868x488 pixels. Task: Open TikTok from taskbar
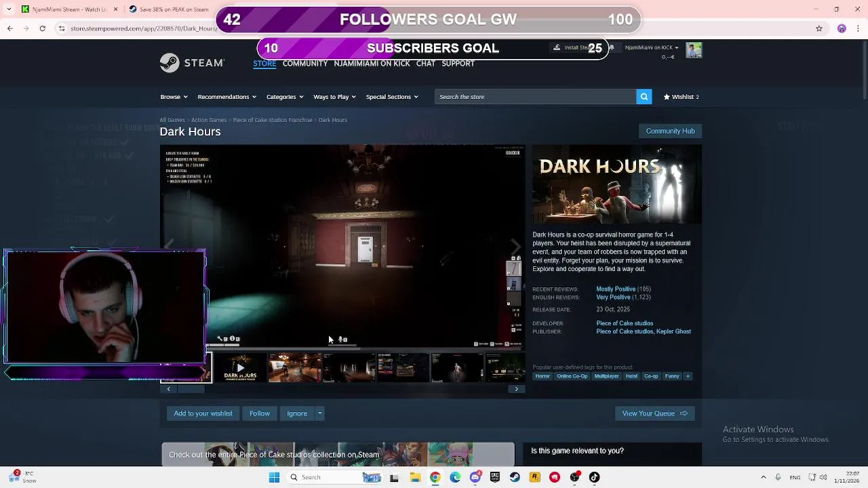[595, 477]
